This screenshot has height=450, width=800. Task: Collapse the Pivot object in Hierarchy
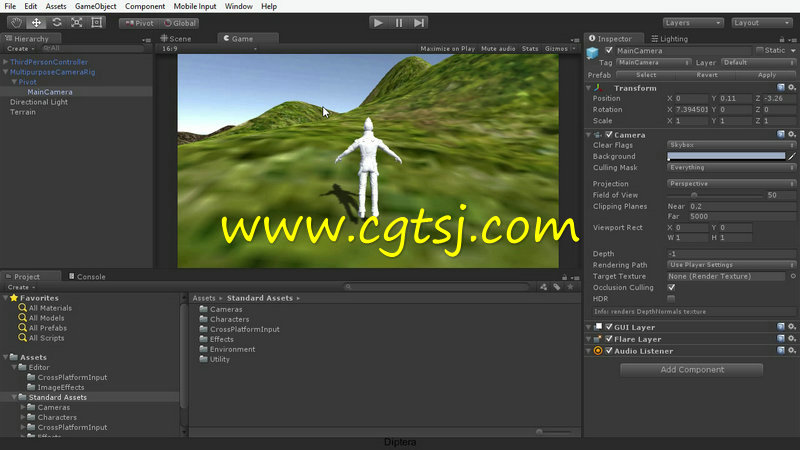(14, 82)
